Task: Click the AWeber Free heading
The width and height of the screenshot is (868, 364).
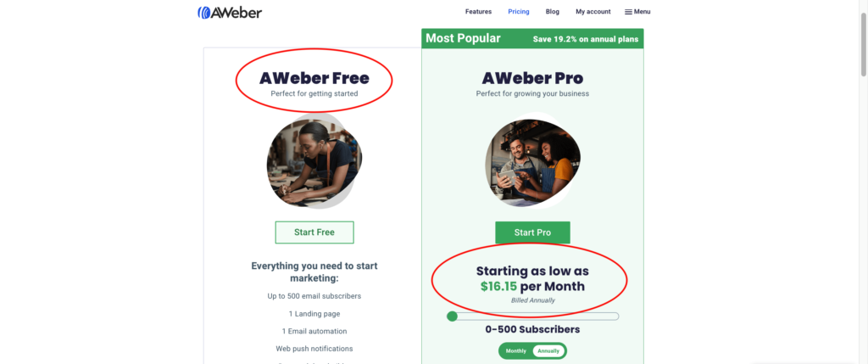Action: (x=314, y=78)
